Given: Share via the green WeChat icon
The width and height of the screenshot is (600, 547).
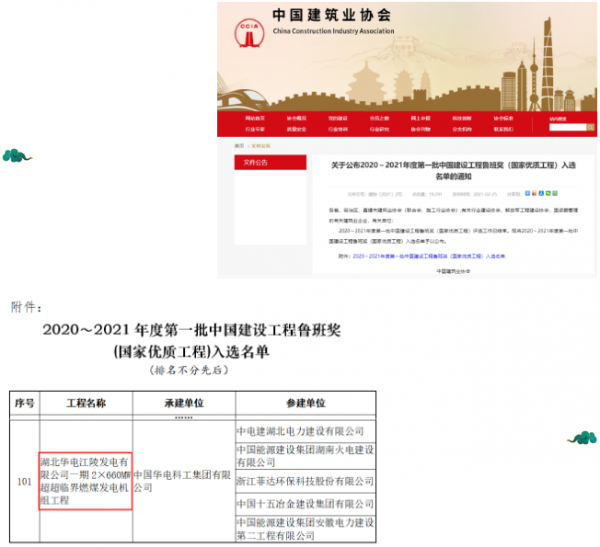Looking at the screenshot, I should click(x=548, y=193).
